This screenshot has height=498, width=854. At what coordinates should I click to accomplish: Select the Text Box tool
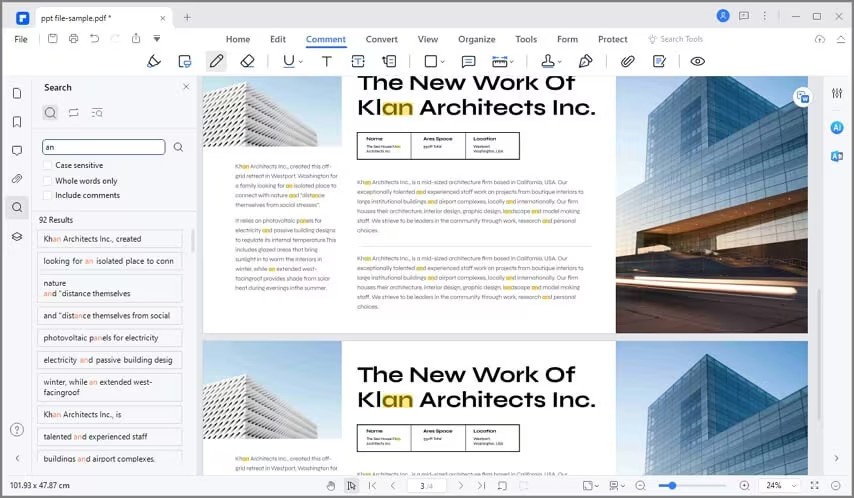coord(358,62)
